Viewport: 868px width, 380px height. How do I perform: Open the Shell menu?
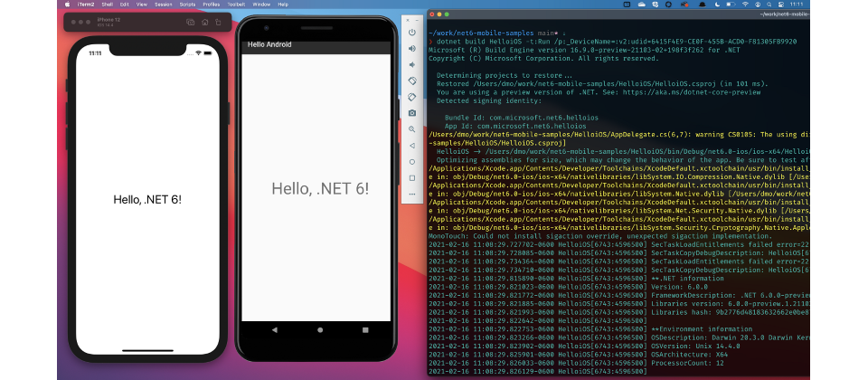point(107,4)
